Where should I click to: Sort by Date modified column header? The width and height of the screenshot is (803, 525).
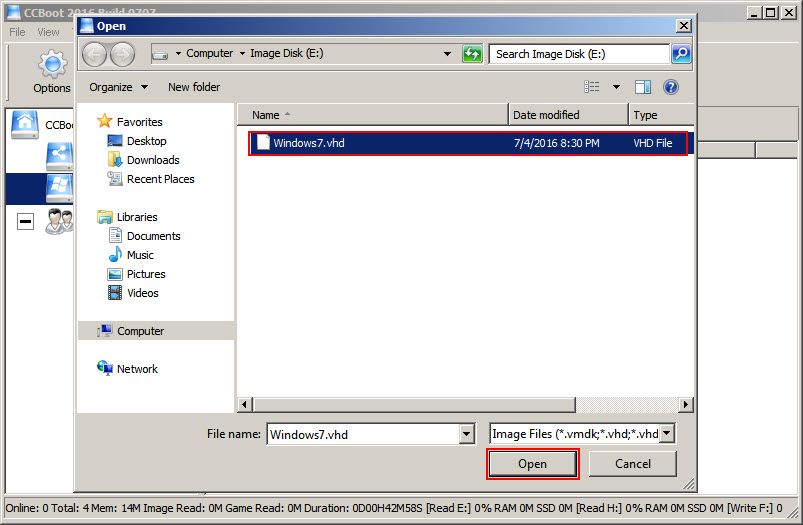[x=568, y=115]
